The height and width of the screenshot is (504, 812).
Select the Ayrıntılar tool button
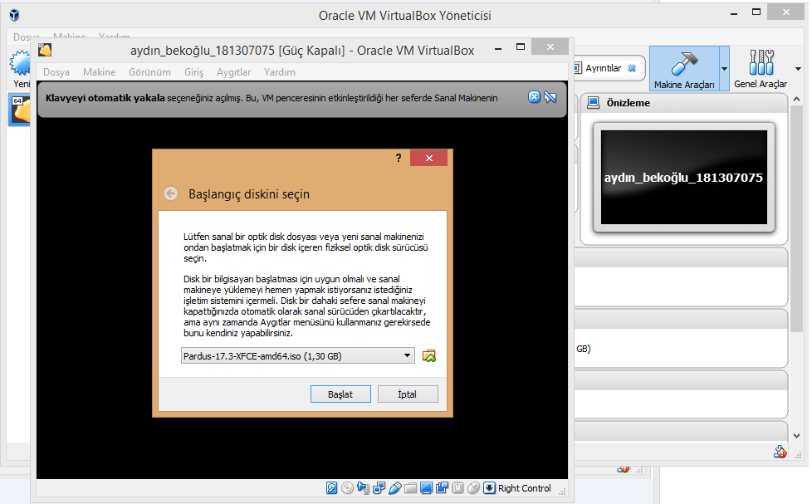(x=604, y=68)
